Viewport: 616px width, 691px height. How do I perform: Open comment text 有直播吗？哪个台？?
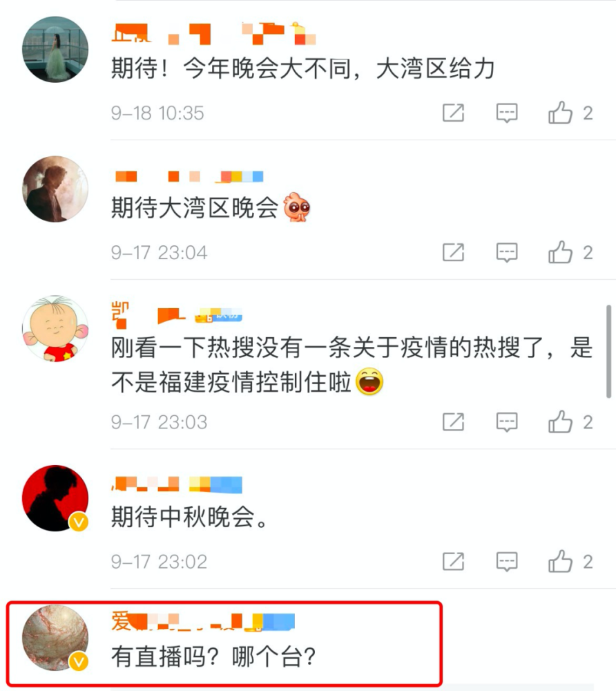pyautogui.click(x=213, y=656)
